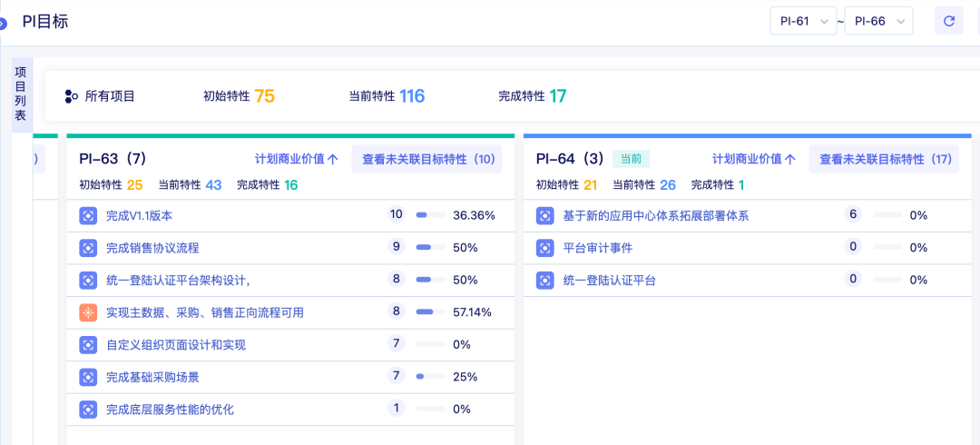Click the icon beside 平台审计事件
Viewport: 980px width, 445px height.
tap(544, 248)
